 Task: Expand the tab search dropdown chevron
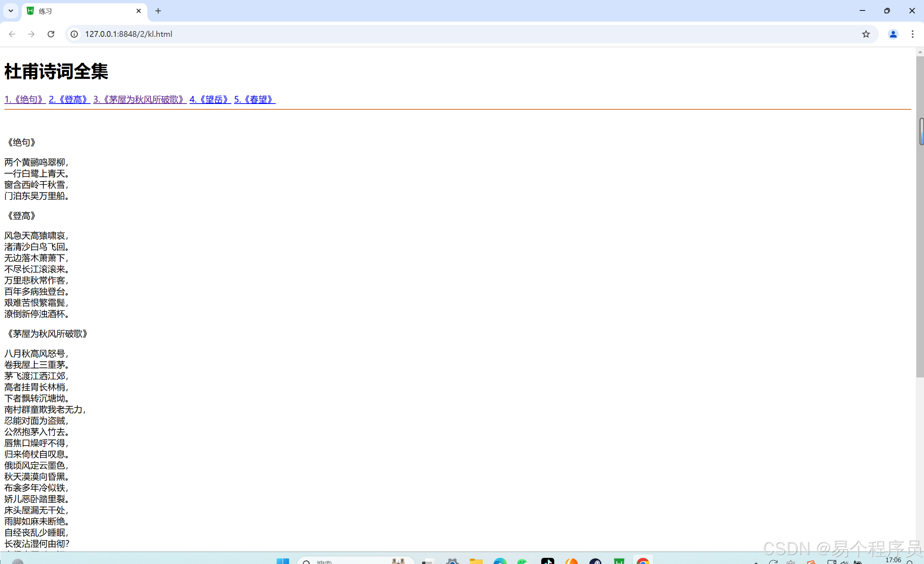click(11, 11)
